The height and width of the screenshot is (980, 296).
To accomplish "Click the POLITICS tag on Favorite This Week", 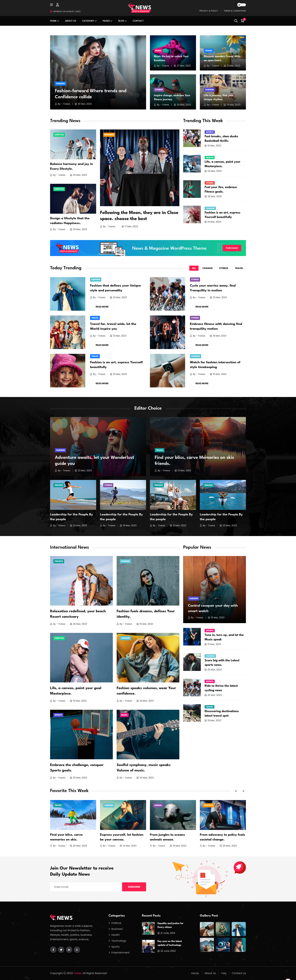I will pyautogui.click(x=208, y=805).
